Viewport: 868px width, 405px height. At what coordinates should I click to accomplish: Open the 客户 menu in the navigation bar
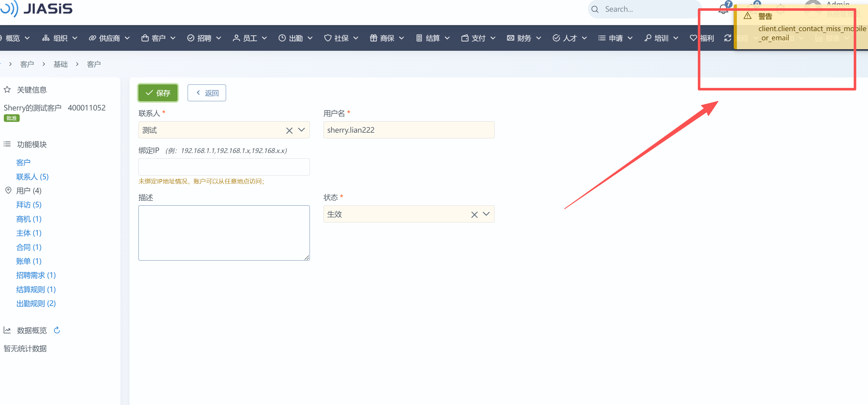point(158,38)
